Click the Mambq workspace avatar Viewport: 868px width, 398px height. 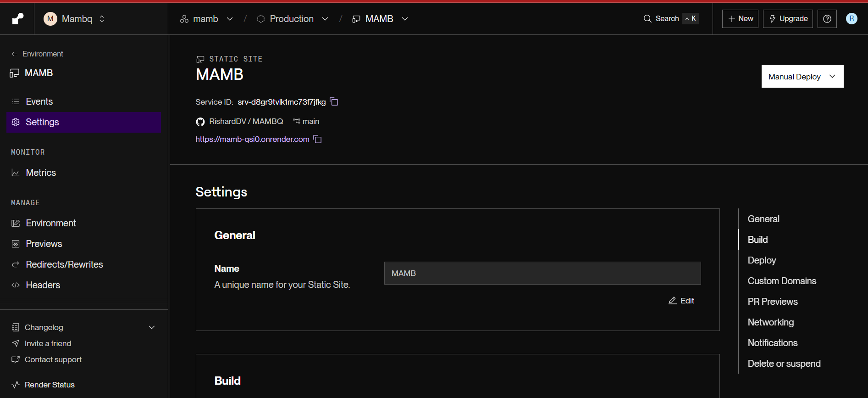pyautogui.click(x=50, y=19)
